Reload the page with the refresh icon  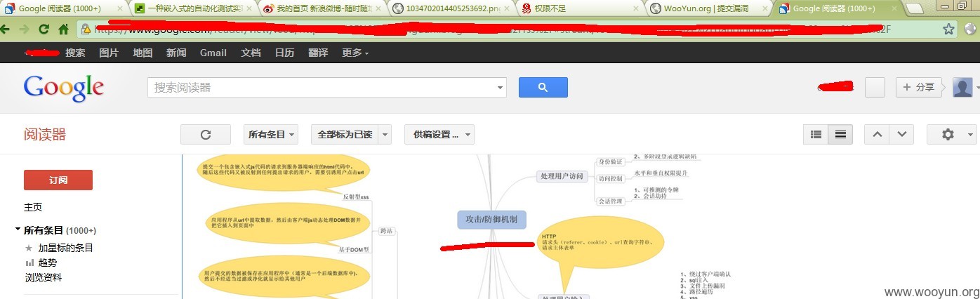(44, 29)
